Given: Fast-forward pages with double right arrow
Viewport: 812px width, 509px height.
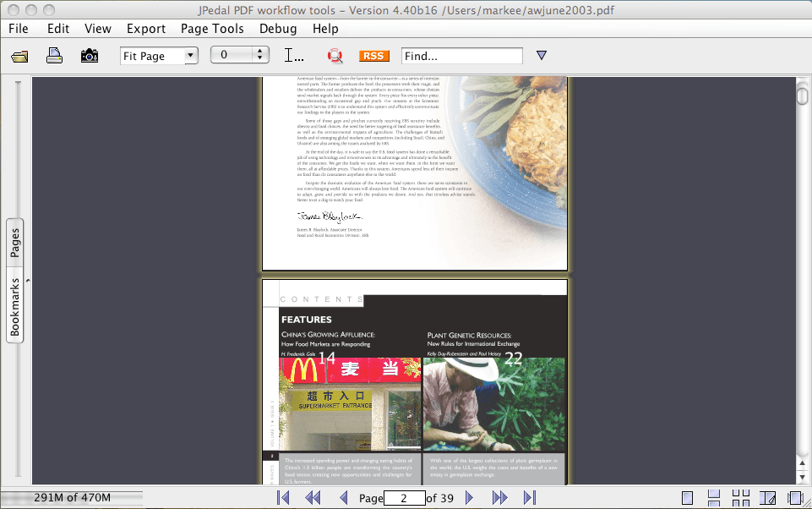Looking at the screenshot, I should (499, 498).
